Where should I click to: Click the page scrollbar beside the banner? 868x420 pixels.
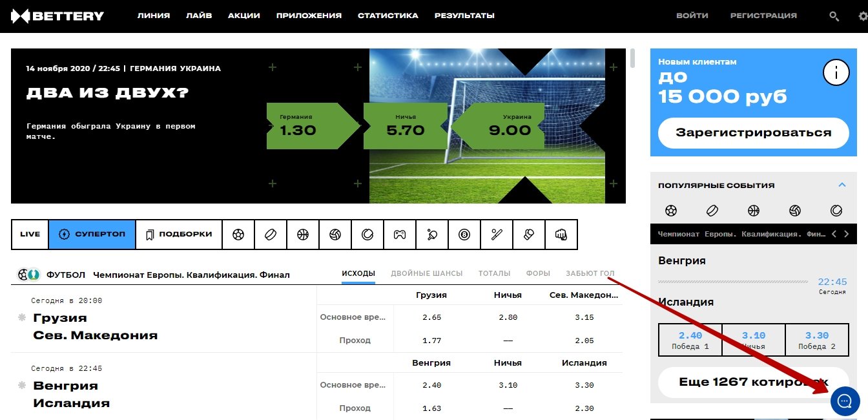[632, 58]
